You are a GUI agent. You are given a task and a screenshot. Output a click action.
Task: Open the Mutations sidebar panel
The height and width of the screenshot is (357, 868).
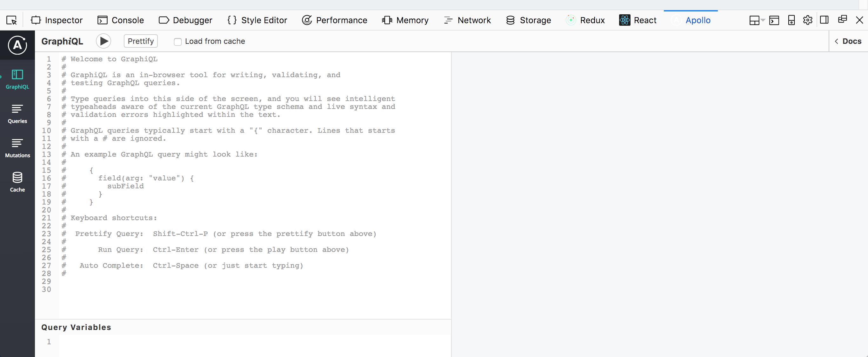tap(17, 148)
